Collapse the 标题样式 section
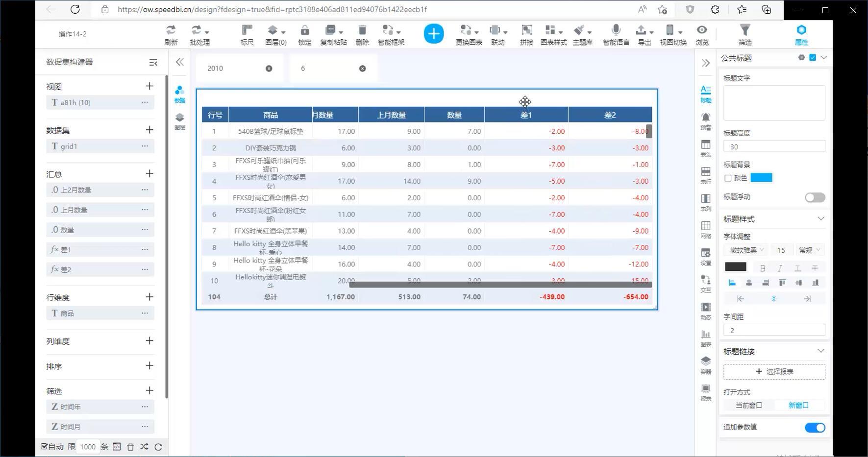The height and width of the screenshot is (457, 868). [820, 219]
